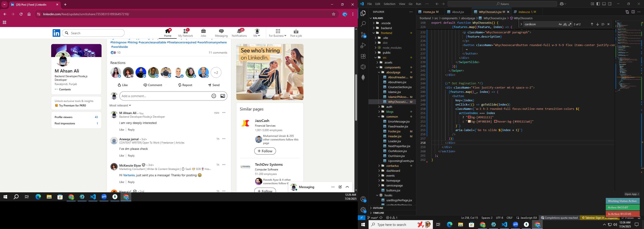
Task: Open the Explorer icon in the activity bar
Action: (363, 13)
